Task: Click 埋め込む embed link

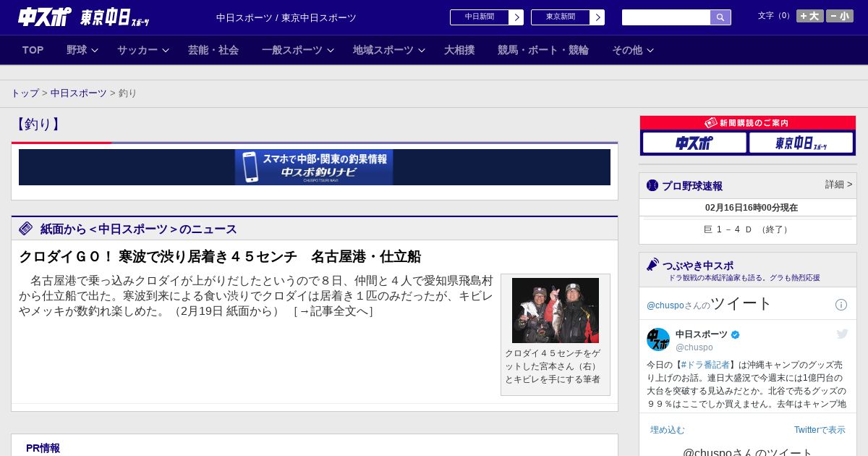Action: click(667, 430)
